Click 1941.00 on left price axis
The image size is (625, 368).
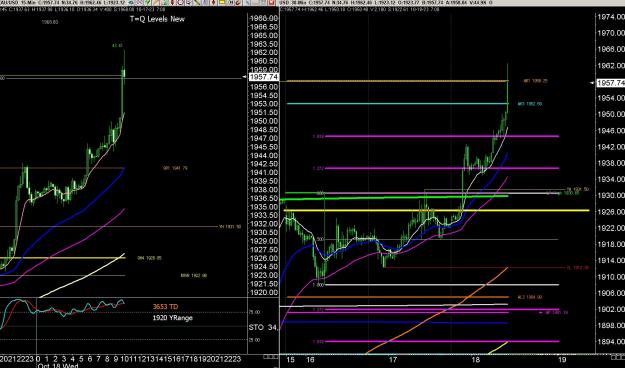point(263,173)
